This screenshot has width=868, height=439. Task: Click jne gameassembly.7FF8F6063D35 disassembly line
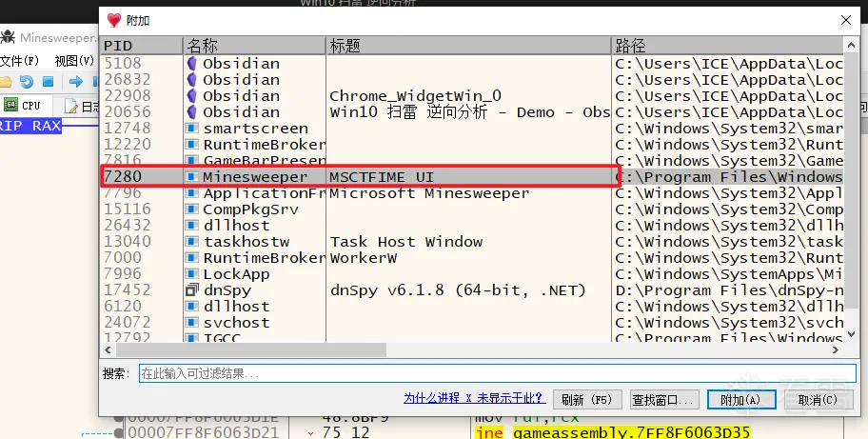tap(612, 432)
